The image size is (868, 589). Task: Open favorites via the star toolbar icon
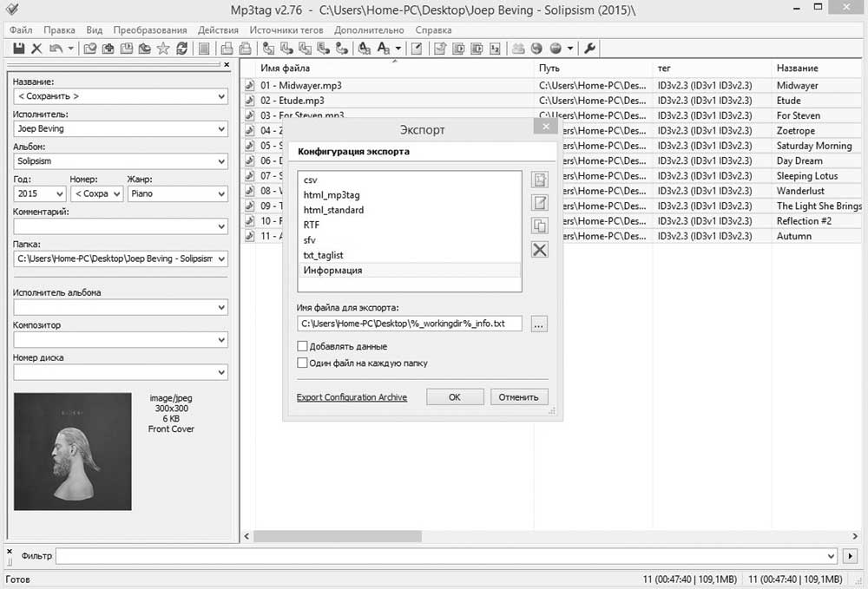pyautogui.click(x=163, y=49)
